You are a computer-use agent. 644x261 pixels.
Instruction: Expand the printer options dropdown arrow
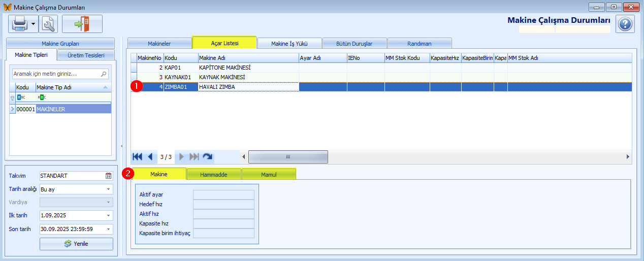(x=33, y=24)
